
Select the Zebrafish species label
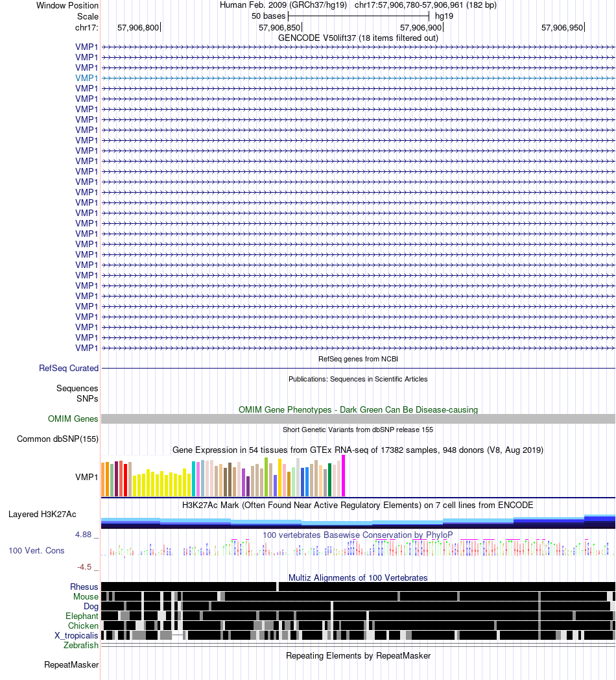[x=81, y=646]
